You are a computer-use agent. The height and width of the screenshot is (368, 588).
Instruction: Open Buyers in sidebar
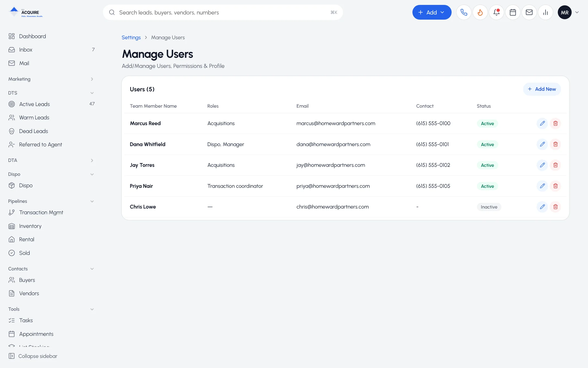point(51,280)
